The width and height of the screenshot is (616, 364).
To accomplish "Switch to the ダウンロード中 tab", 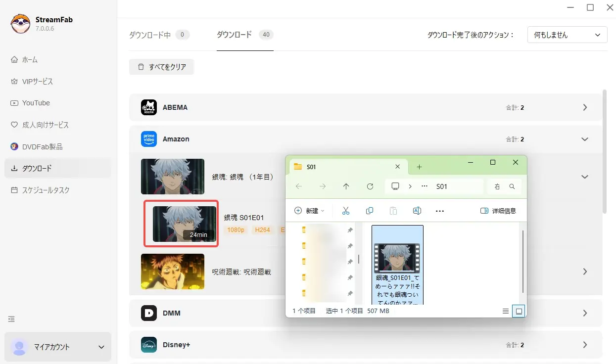I will [159, 35].
